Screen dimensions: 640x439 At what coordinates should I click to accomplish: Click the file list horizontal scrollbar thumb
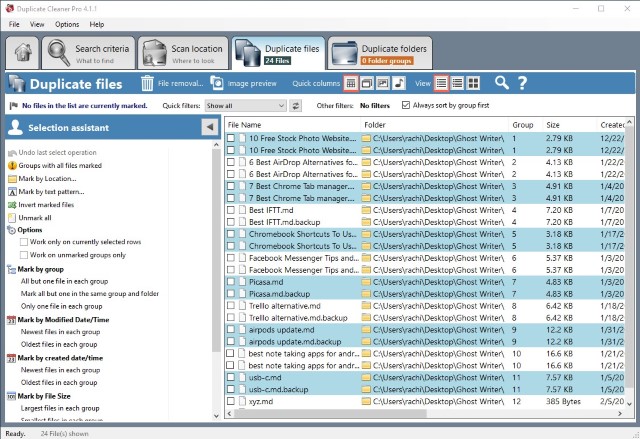point(331,413)
